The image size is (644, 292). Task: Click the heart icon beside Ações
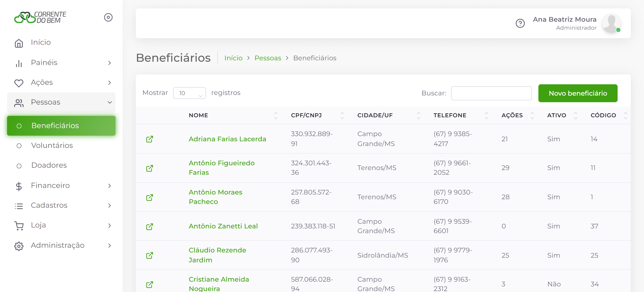pyautogui.click(x=19, y=83)
